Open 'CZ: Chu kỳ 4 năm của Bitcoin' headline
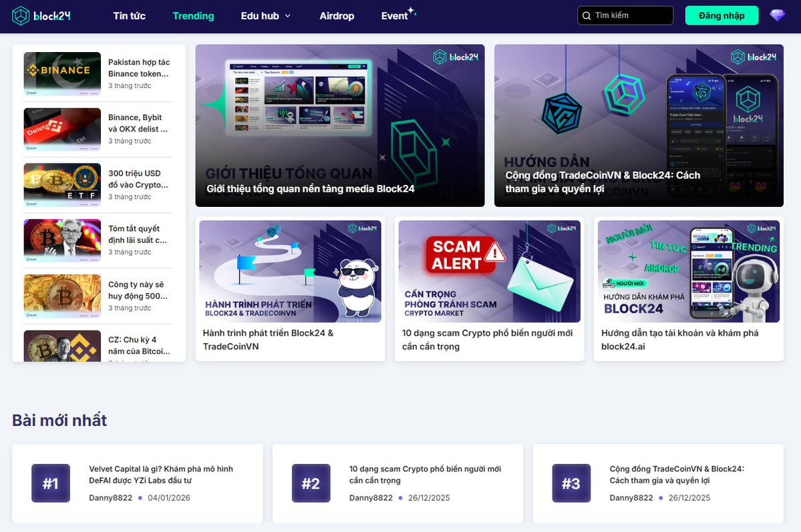 [x=139, y=345]
